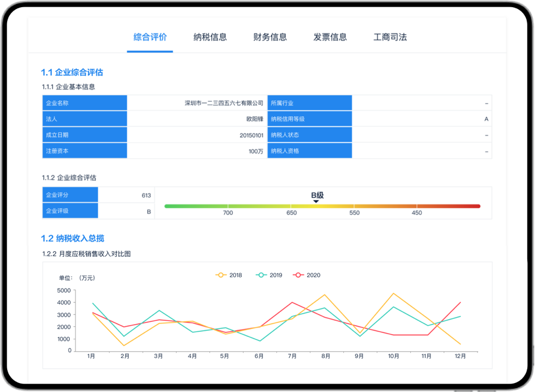Click the 成立日期 value 20150101
The image size is (535, 392).
click(251, 135)
